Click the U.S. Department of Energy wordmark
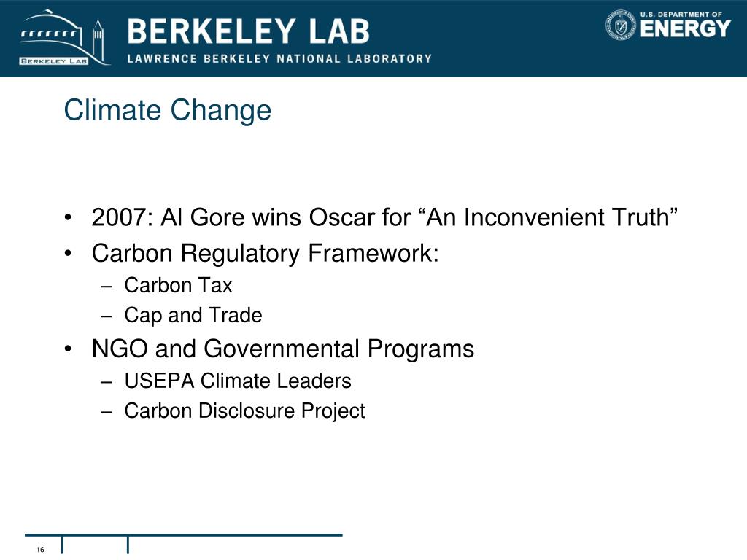 685,24
